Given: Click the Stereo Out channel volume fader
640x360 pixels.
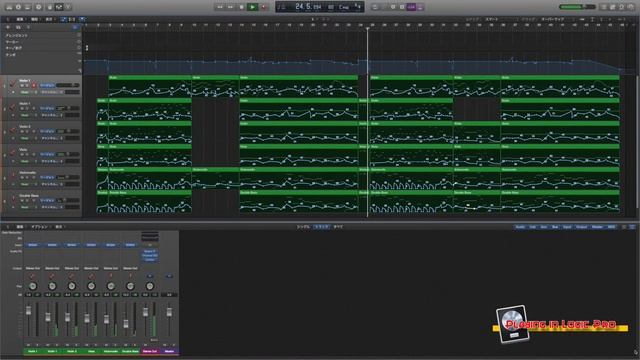Looking at the screenshot, I should [145, 312].
